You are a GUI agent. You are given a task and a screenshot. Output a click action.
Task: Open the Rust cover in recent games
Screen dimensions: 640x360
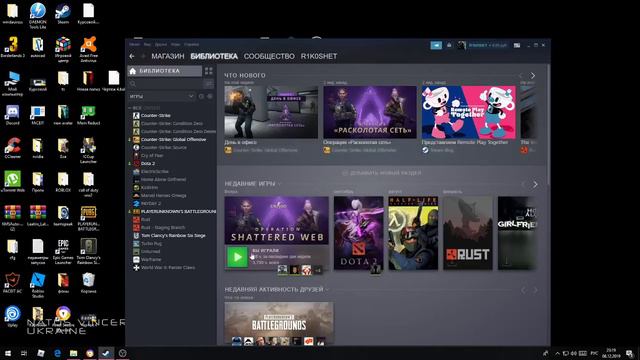coord(468,233)
